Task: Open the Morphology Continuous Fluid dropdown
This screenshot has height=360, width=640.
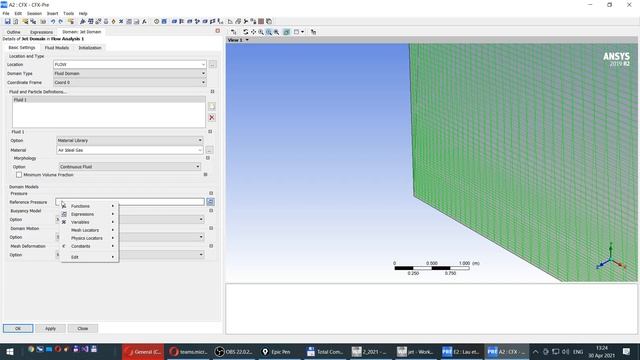Action: [198, 167]
